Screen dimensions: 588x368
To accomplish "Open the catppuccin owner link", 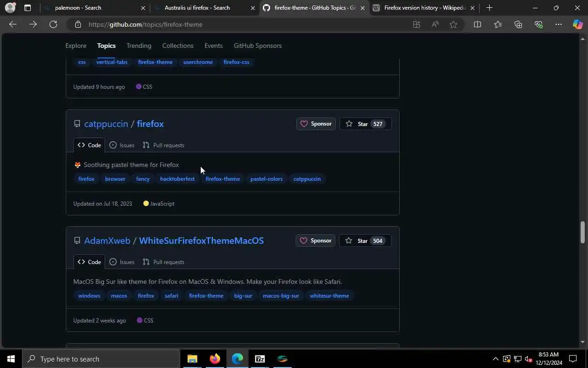I will tap(106, 124).
